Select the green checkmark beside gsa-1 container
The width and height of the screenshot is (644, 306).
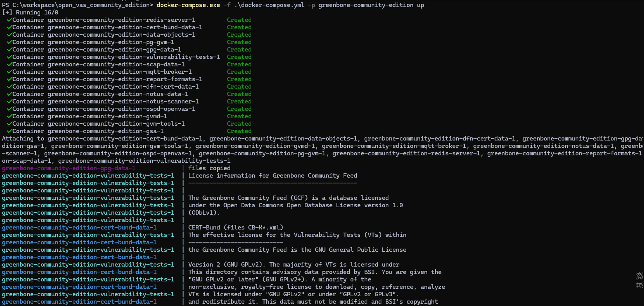9,131
